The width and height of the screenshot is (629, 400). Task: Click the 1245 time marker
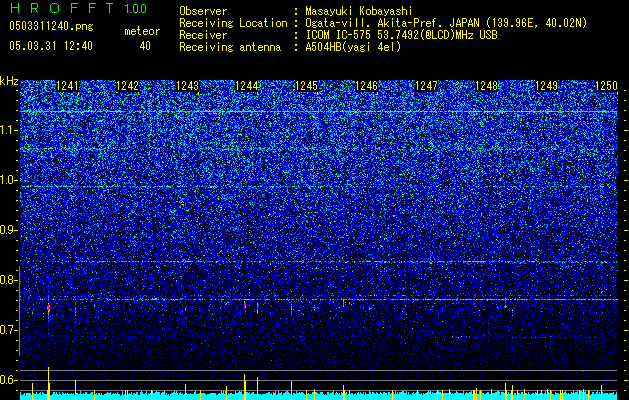[x=306, y=86]
